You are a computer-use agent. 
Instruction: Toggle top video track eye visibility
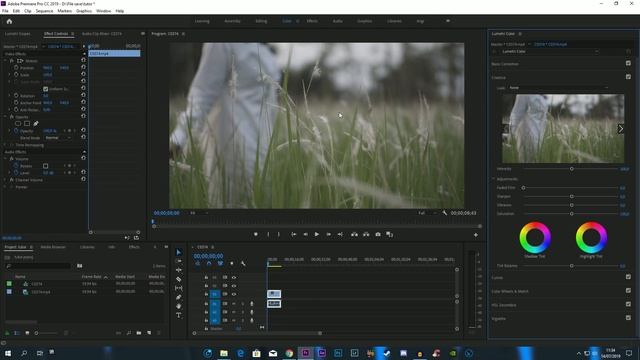234,277
